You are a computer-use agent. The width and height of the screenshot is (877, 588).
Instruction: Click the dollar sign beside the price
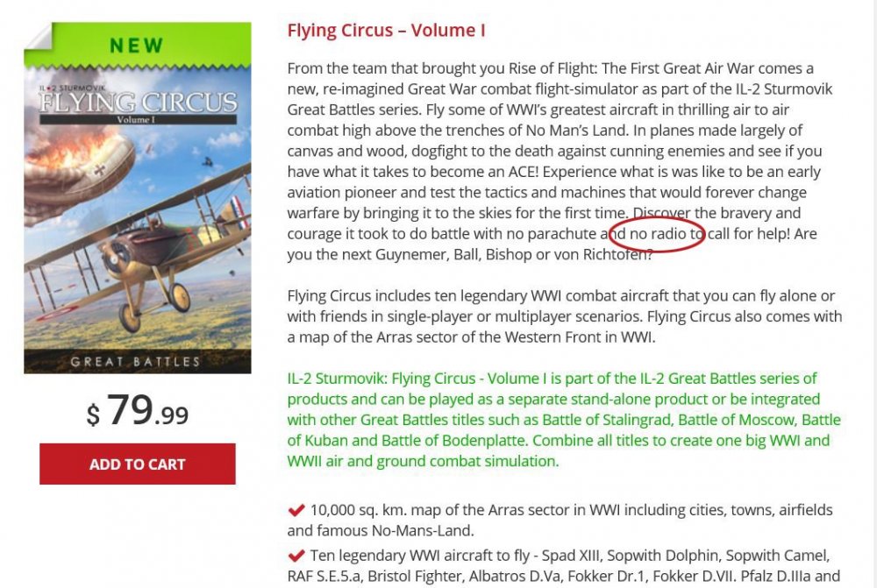point(93,414)
